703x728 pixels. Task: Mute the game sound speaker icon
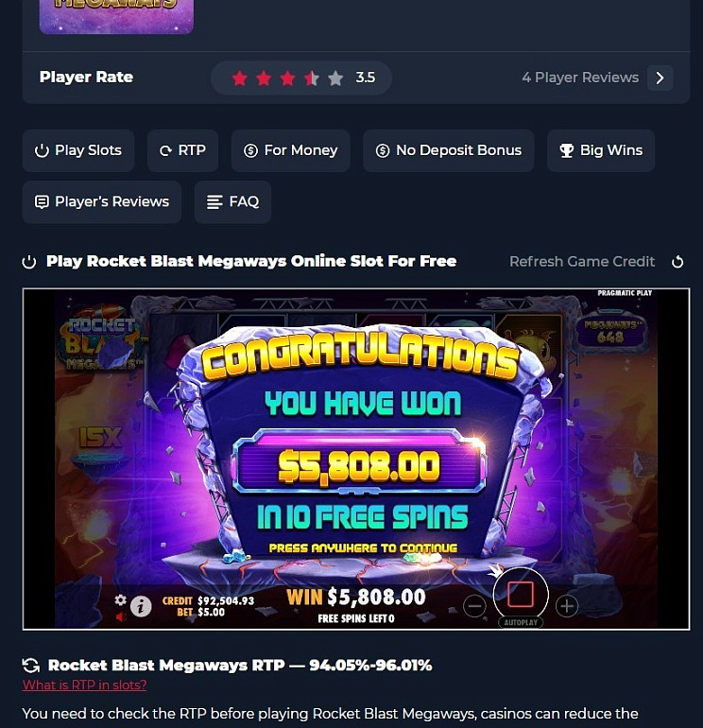click(x=121, y=617)
